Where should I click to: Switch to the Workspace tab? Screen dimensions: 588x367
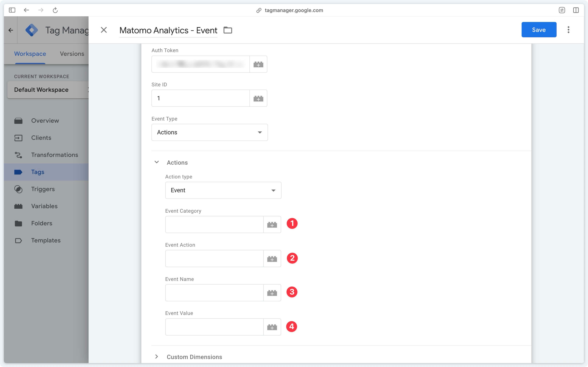[x=30, y=54]
